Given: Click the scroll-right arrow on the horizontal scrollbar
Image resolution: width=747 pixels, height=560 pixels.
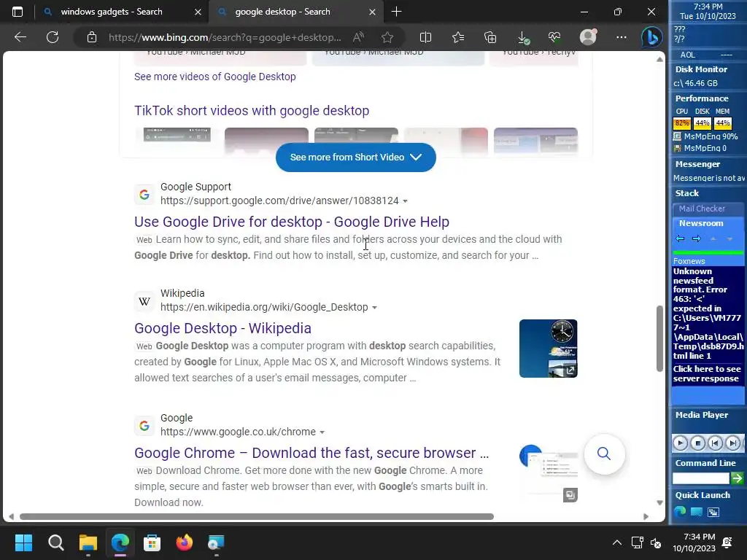Looking at the screenshot, I should [x=646, y=517].
